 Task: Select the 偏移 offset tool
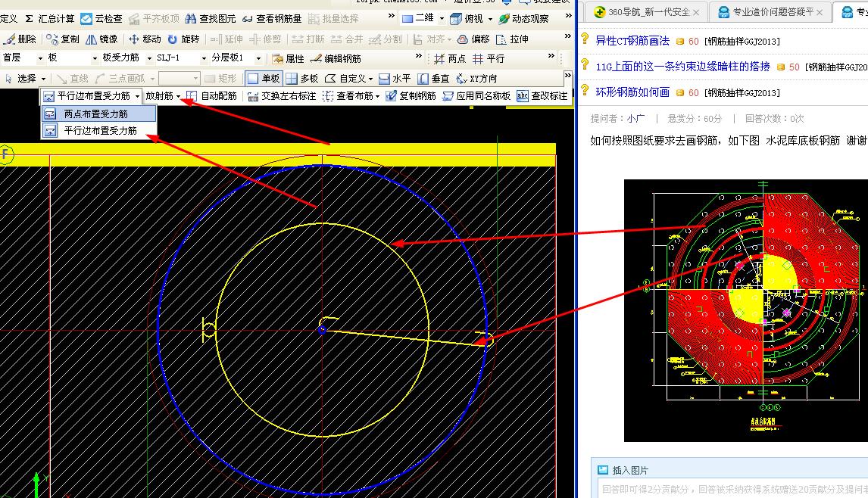click(x=473, y=39)
